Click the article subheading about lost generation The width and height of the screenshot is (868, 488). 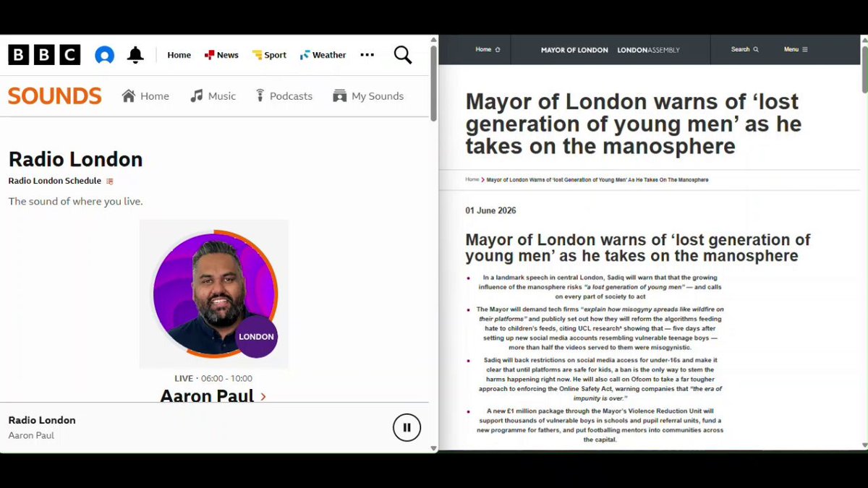pyautogui.click(x=638, y=247)
